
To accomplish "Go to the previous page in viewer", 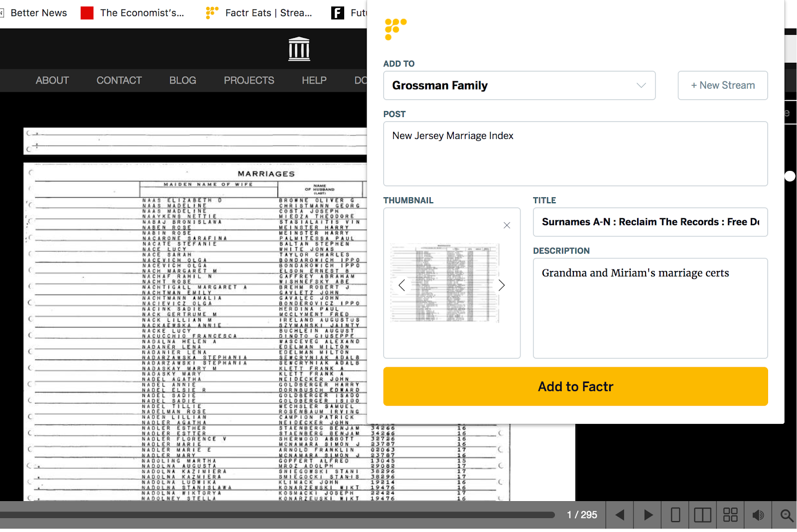I will pos(620,515).
